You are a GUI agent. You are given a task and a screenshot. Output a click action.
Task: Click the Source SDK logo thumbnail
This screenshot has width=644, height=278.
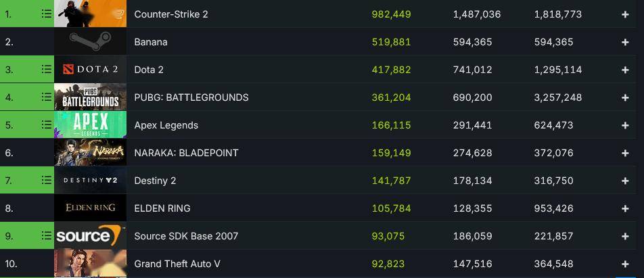[90, 236]
